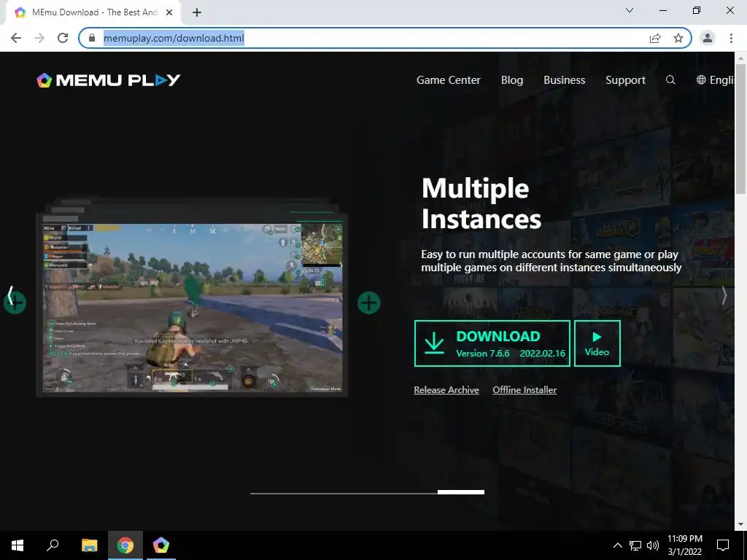The height and width of the screenshot is (560, 747).
Task: Open Chrome three-dot menu
Action: click(x=731, y=38)
